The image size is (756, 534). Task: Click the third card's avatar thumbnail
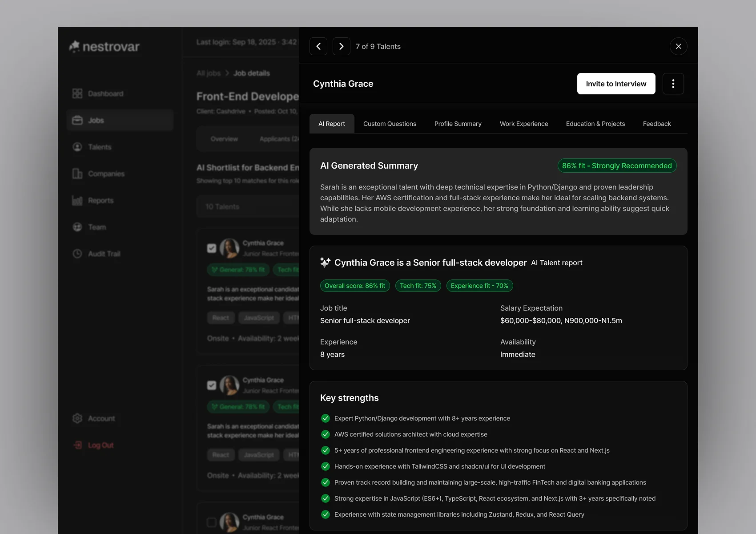coord(229,522)
